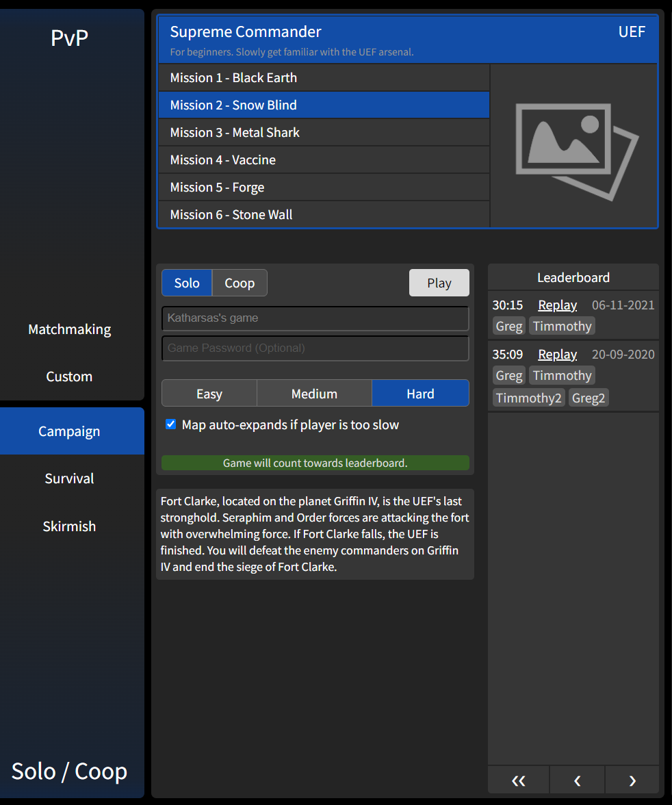
Task: Open the Survival mode page
Action: click(x=69, y=478)
